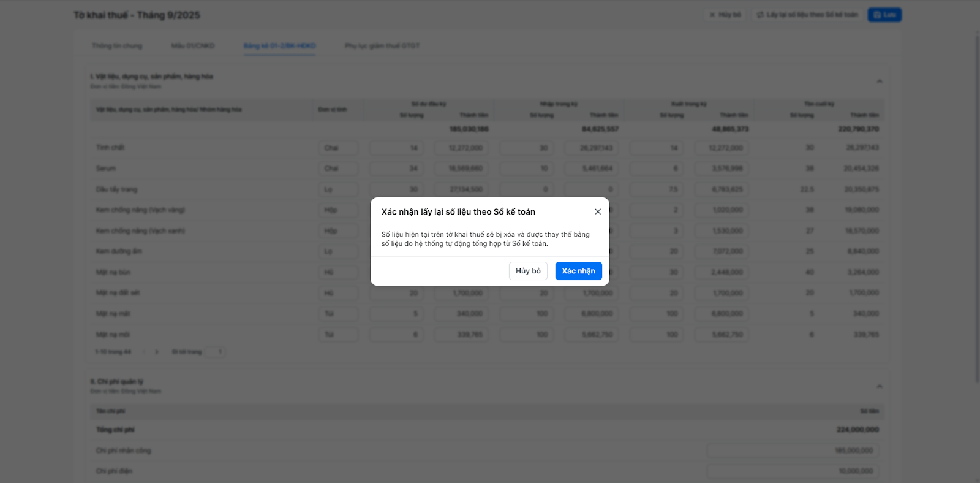Screen dimensions: 980x483
Task: Go to the next page of the goods table
Action: [157, 352]
